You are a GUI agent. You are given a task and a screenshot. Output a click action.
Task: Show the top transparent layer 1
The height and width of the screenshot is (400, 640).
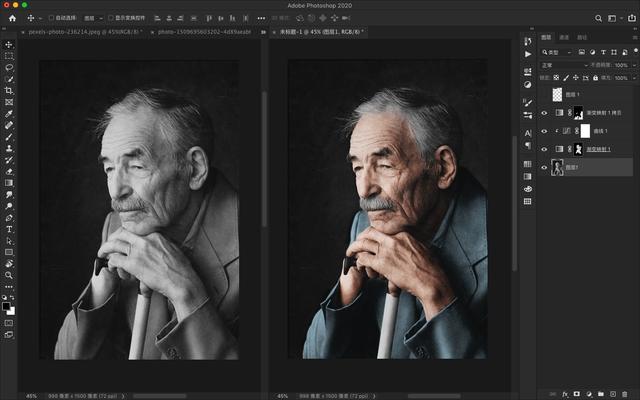point(544,95)
